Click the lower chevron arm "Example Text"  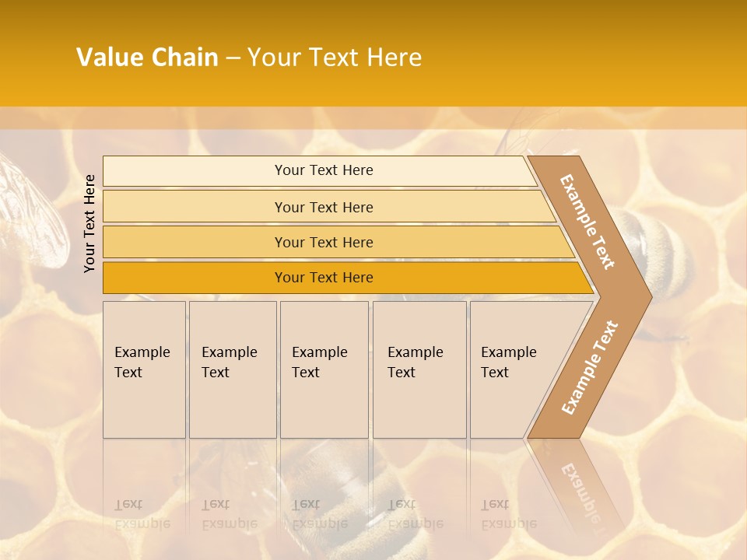(590, 367)
